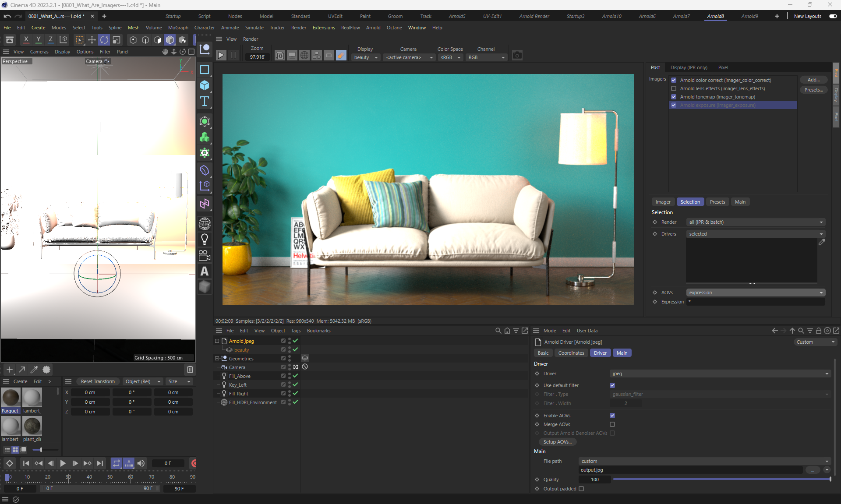This screenshot has height=504, width=841.
Task: Switch to the Imager tab
Action: click(x=663, y=202)
